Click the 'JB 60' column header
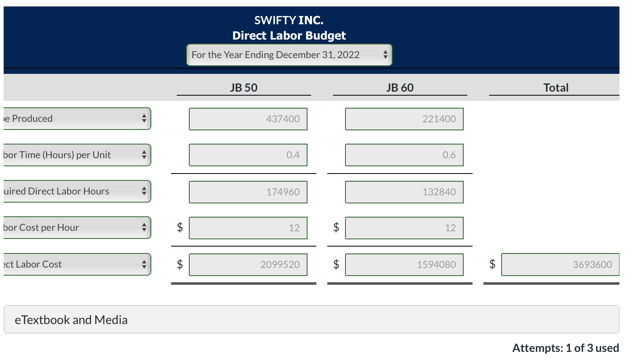 tap(400, 88)
